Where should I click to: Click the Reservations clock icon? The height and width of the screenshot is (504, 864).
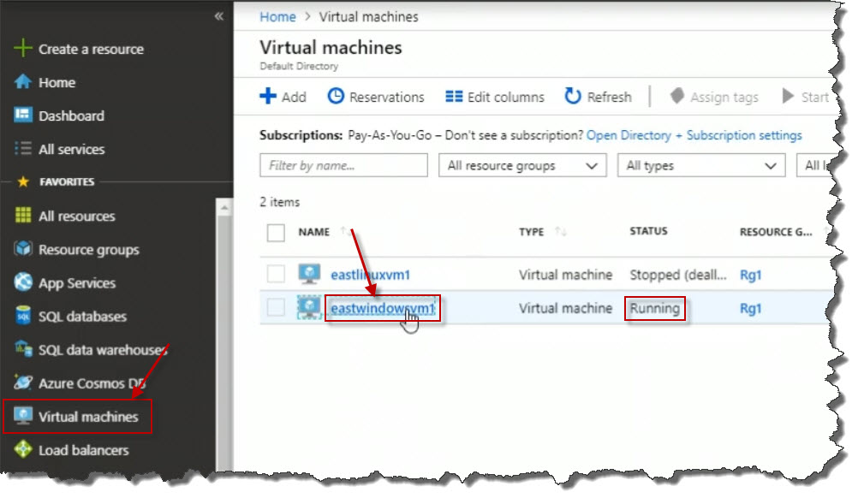pyautogui.click(x=336, y=97)
